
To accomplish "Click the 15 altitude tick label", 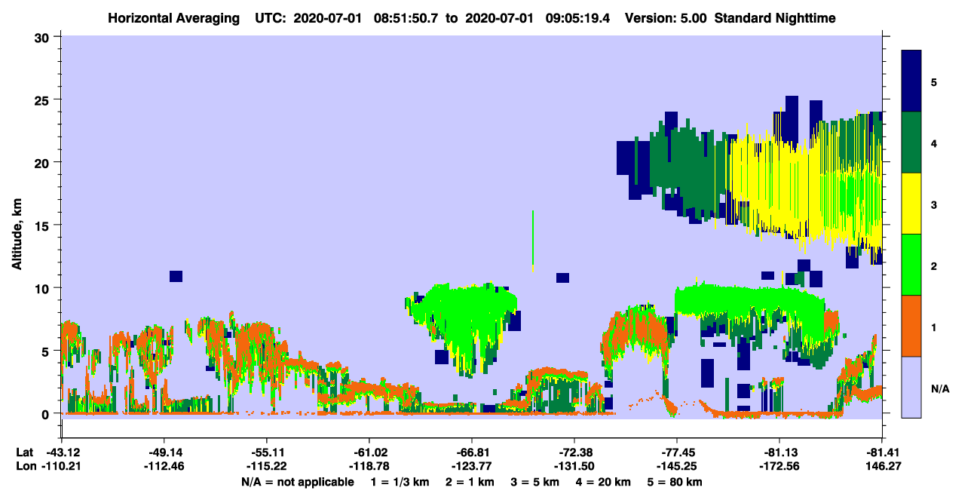I will (x=43, y=225).
